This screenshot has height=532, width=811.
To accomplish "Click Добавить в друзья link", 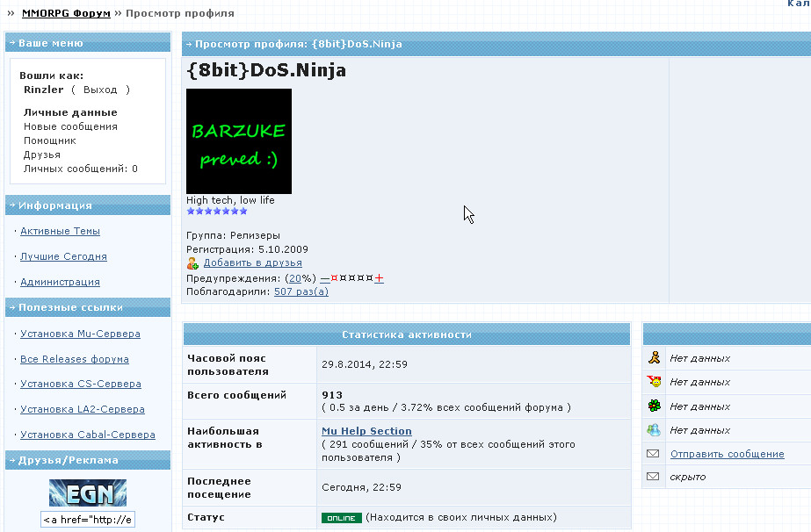I will point(252,262).
